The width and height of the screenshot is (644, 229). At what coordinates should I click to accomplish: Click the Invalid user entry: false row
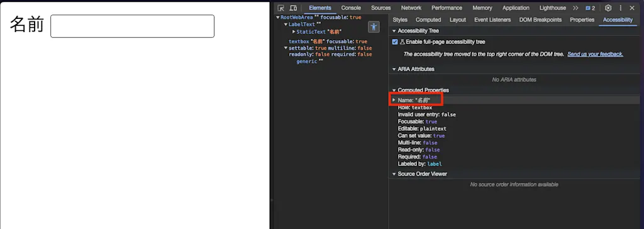(427, 114)
